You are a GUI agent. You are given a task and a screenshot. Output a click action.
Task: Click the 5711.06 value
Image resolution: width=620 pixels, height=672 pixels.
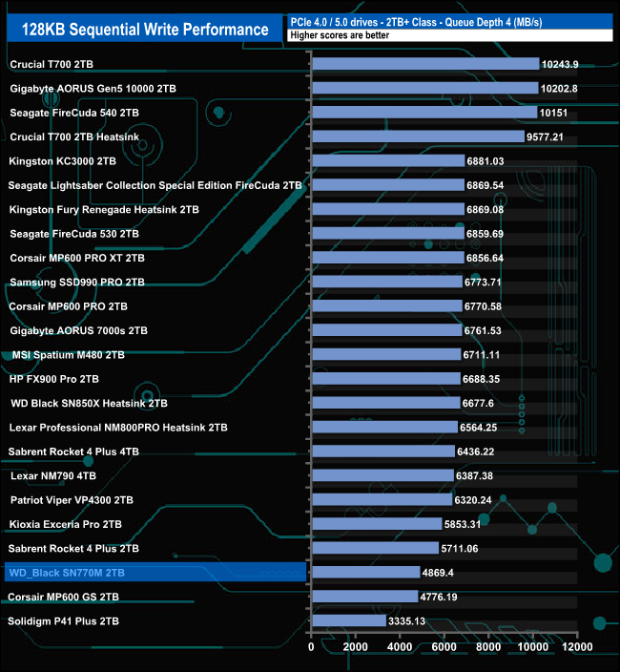click(460, 549)
